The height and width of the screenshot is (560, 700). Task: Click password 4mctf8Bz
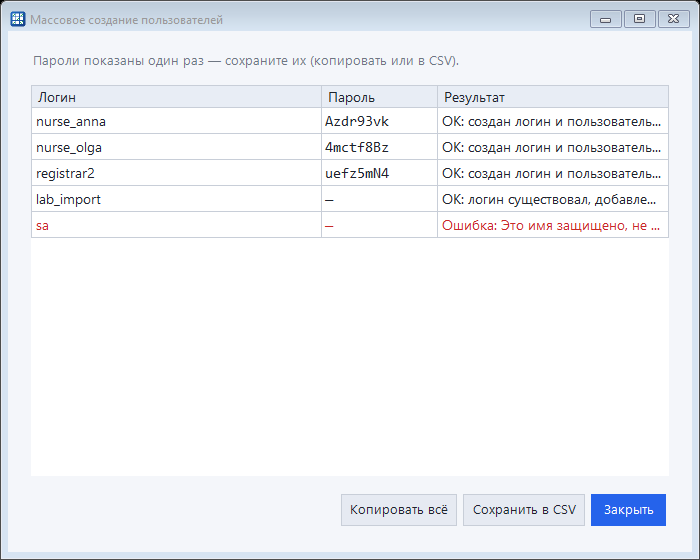[379, 147]
